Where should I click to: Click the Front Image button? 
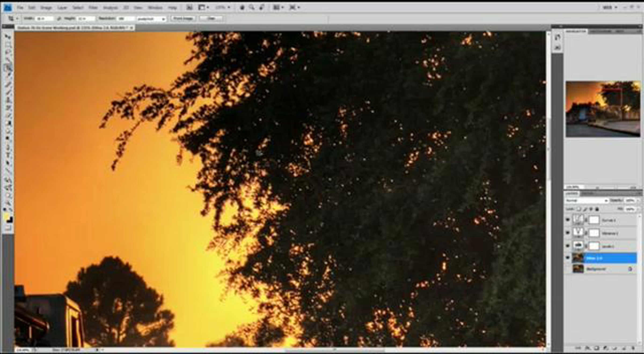[183, 19]
